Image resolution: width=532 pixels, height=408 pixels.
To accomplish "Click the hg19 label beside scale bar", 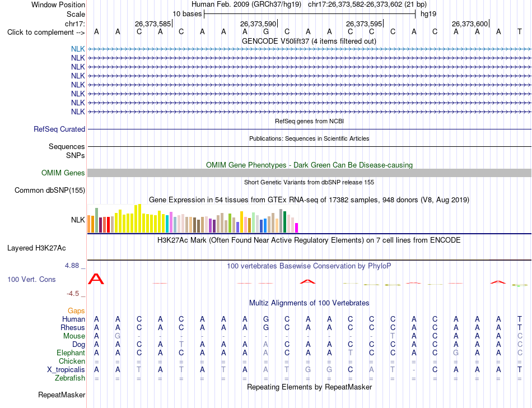I will pos(428,14).
